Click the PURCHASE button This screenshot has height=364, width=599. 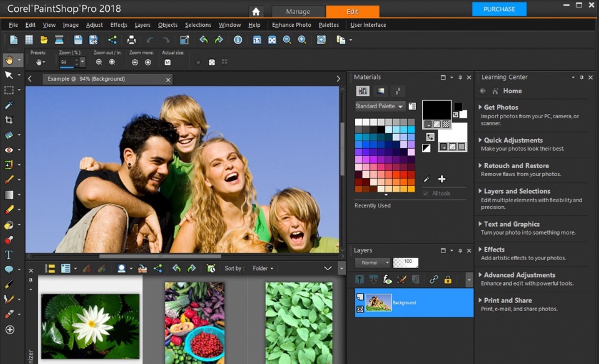pos(499,9)
